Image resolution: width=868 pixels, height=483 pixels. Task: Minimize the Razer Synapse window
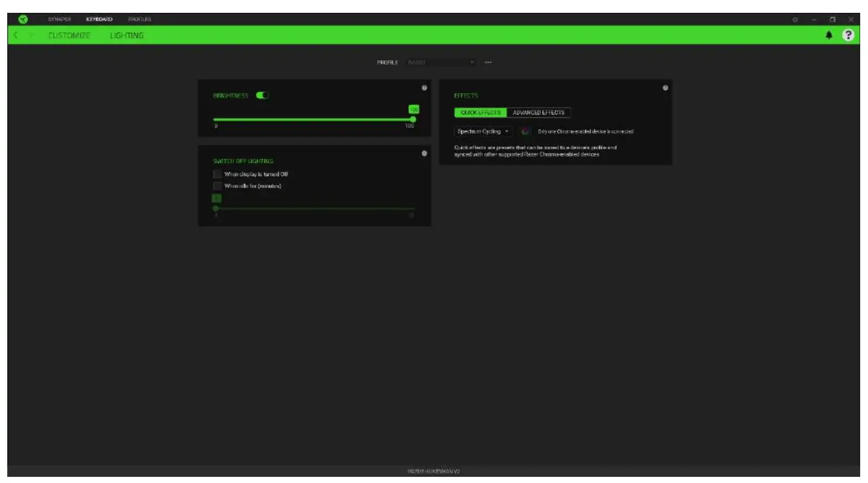814,20
